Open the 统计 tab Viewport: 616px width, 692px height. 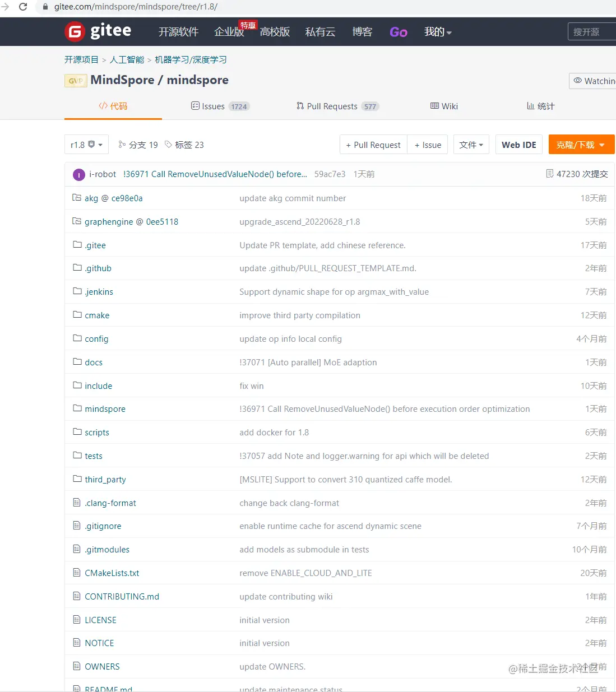pos(540,106)
